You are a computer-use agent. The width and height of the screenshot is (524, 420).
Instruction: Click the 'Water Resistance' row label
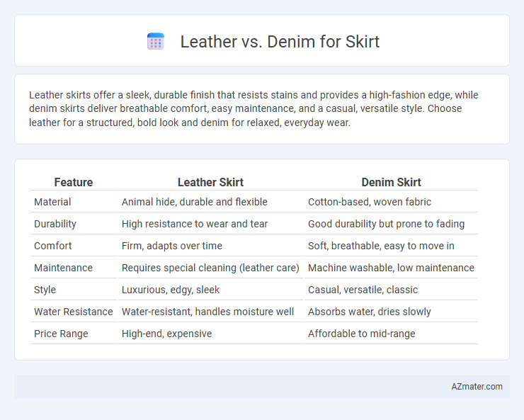coord(74,312)
